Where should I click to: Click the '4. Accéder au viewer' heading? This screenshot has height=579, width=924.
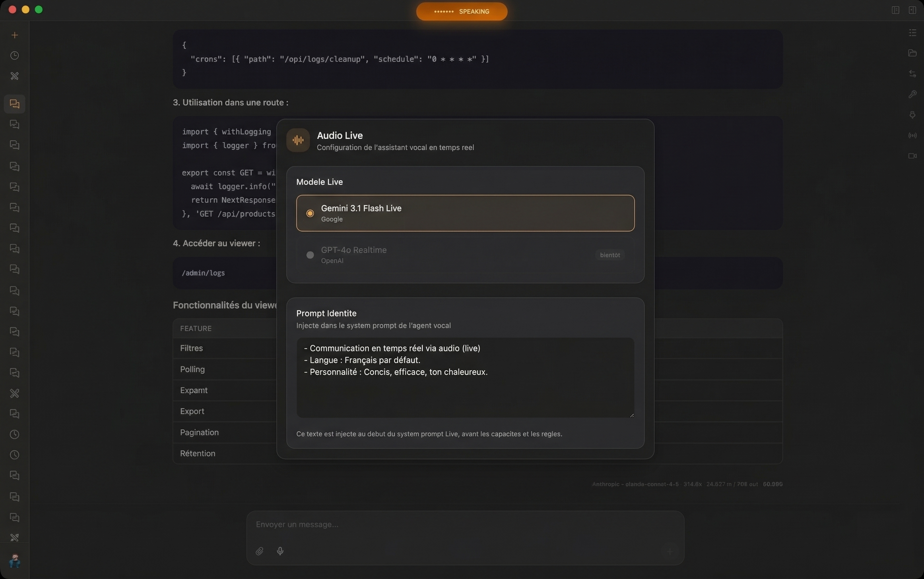click(216, 243)
